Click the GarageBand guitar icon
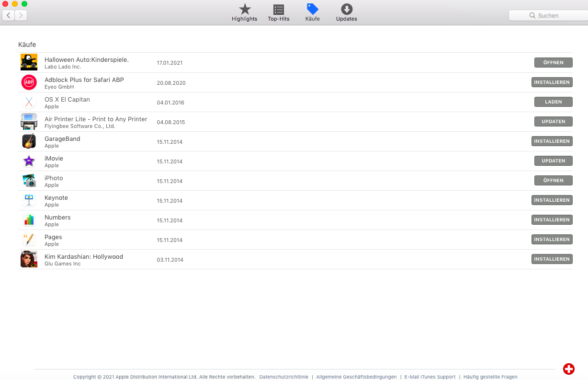 coord(29,141)
